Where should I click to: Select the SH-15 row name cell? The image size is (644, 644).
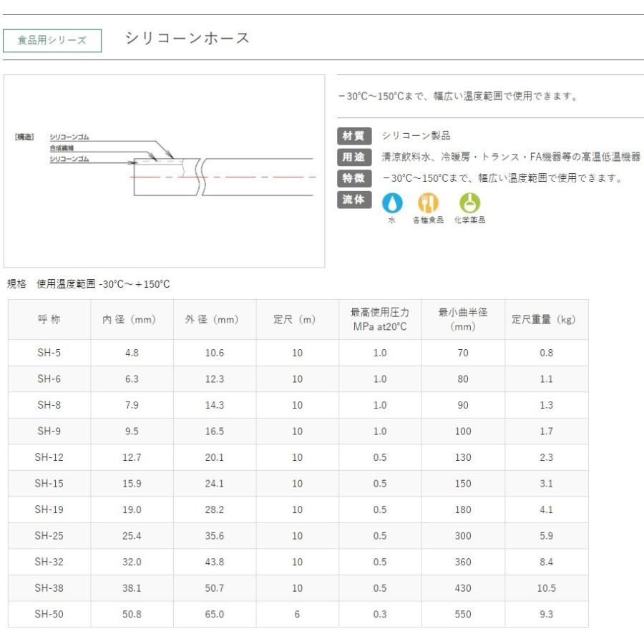[x=49, y=484]
